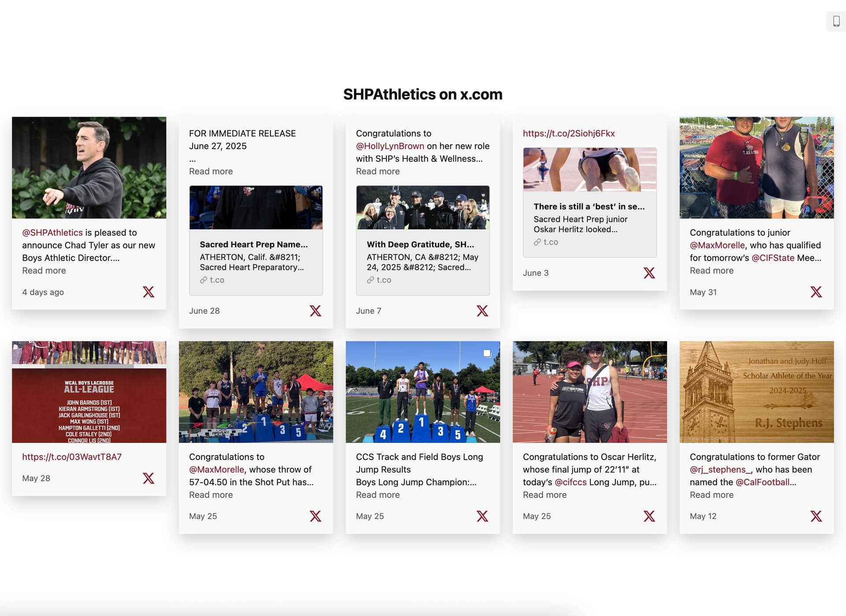Read more on FOR IMMEDIATE RELEASE post
846x616 pixels.
tap(211, 171)
